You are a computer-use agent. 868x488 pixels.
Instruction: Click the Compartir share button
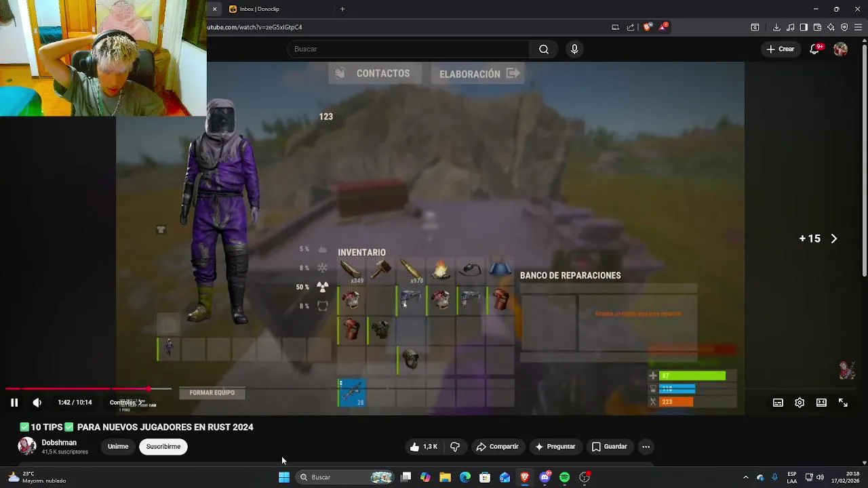coord(497,447)
